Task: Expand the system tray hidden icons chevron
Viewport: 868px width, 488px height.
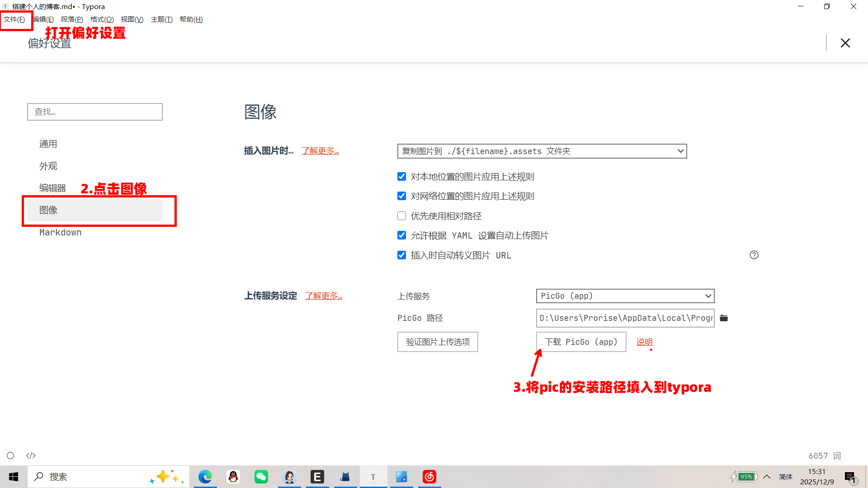Action: 767,477
